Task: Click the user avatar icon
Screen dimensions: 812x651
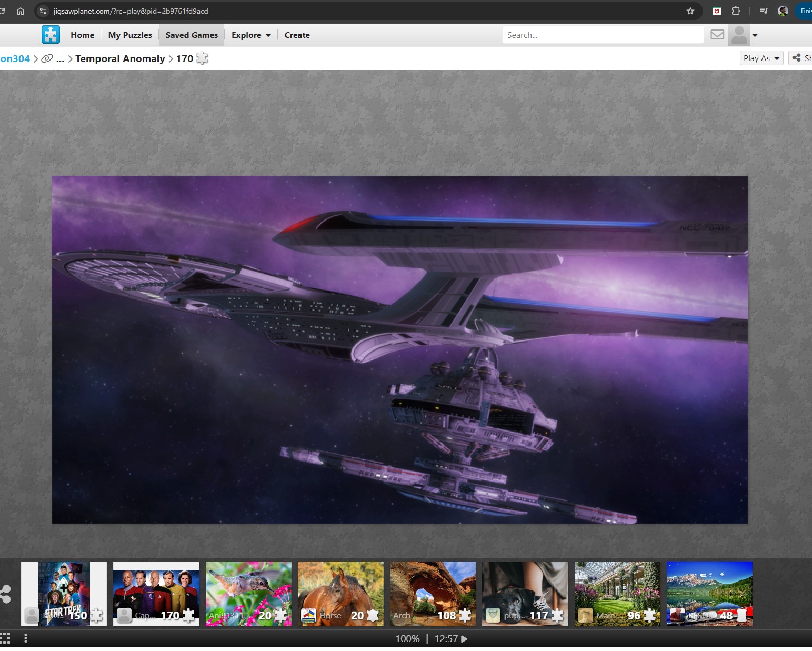Action: [x=739, y=35]
